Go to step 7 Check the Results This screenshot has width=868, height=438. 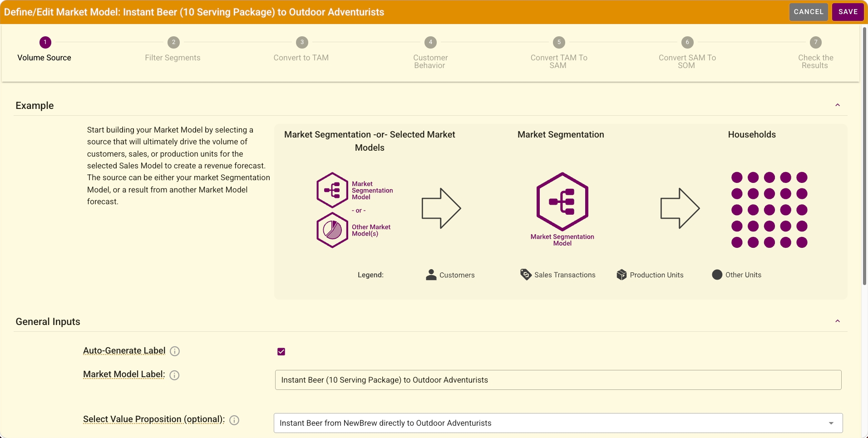(x=816, y=53)
